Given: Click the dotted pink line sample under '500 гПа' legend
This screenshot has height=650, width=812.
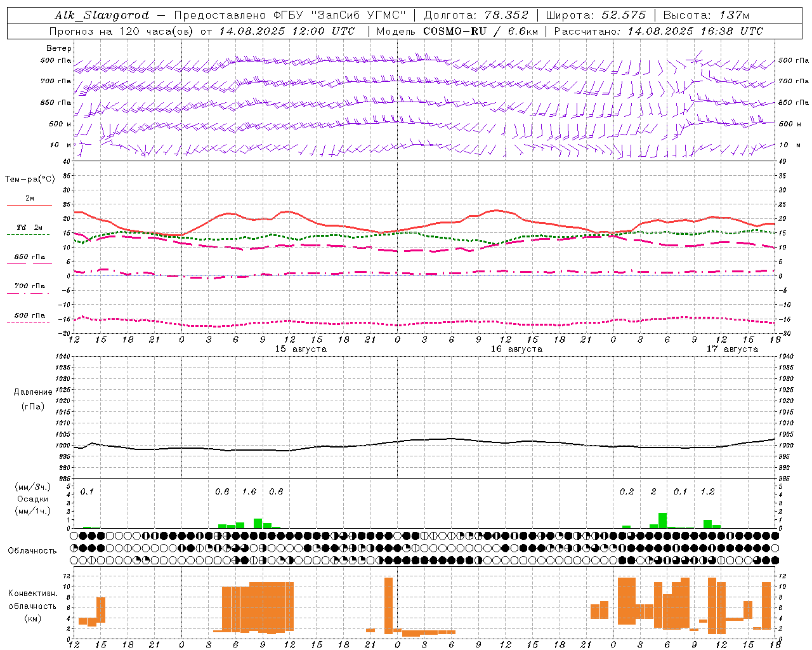Looking at the screenshot, I should click(x=29, y=322).
